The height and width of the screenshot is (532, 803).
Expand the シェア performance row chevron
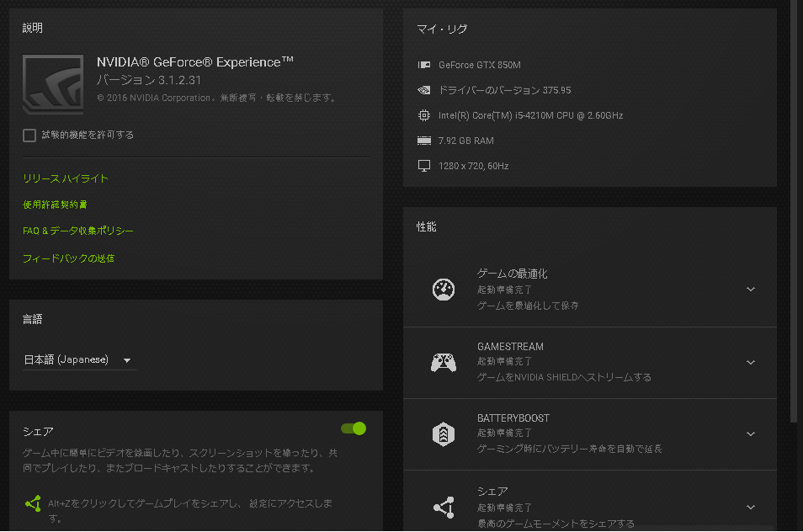pos(751,508)
